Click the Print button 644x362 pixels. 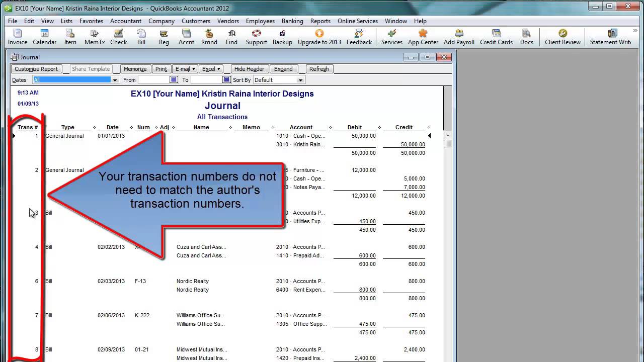pyautogui.click(x=161, y=69)
